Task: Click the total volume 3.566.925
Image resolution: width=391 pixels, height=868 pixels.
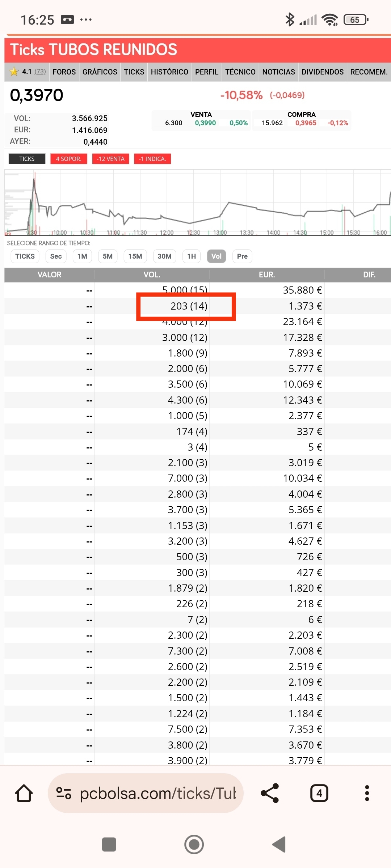Action: pos(90,118)
